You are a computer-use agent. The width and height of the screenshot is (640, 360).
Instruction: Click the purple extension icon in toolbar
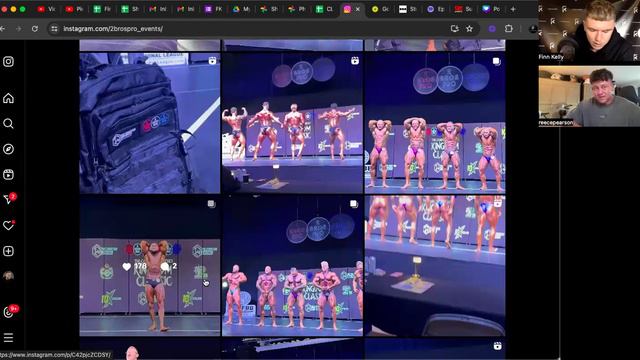pyautogui.click(x=492, y=29)
